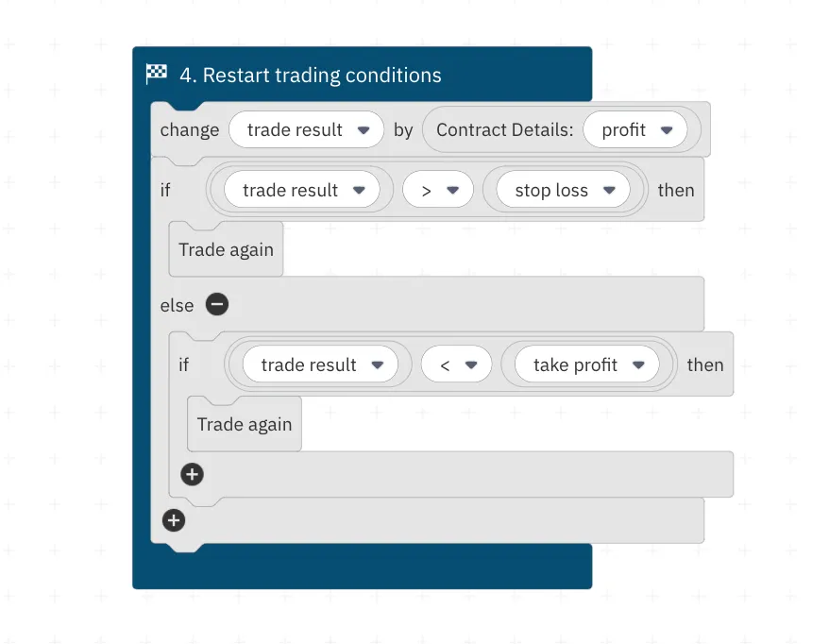Select the 'change trade result by' block
829x644 pixels.
[189, 129]
